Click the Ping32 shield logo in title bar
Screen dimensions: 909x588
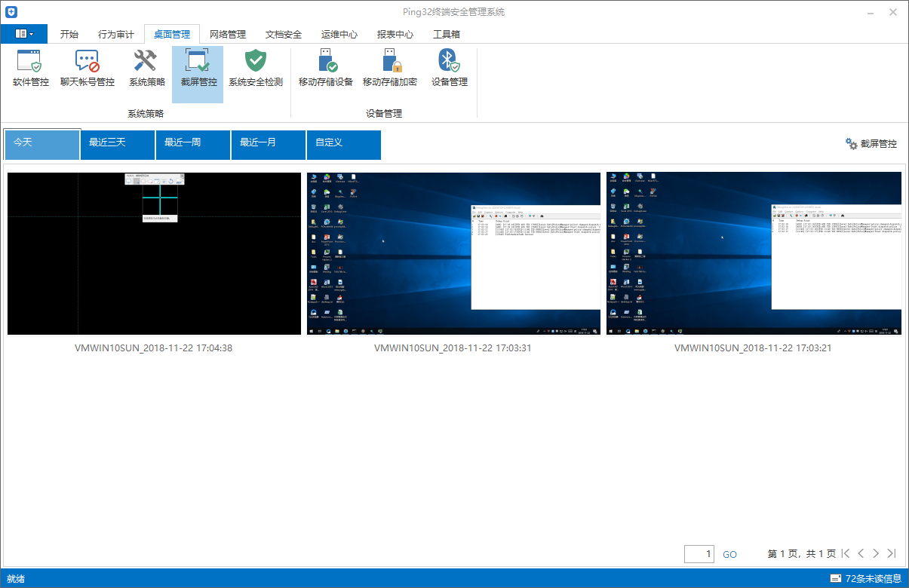coord(11,12)
